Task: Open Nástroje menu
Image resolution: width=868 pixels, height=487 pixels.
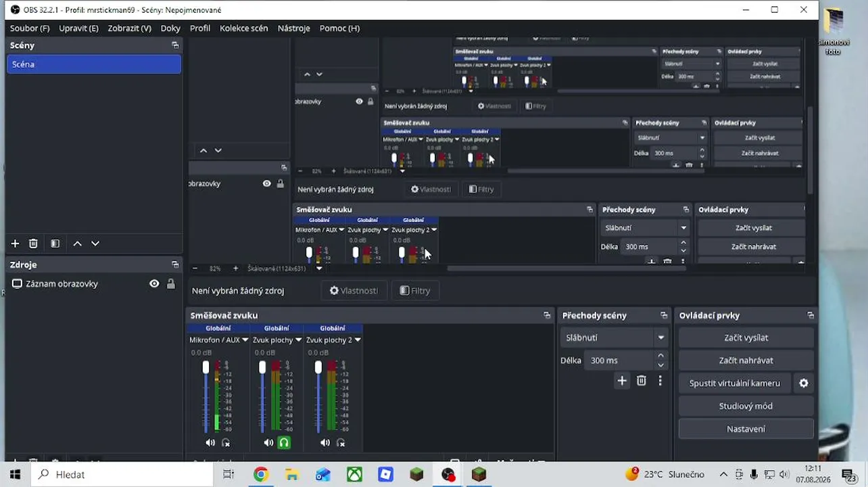Action: click(293, 28)
